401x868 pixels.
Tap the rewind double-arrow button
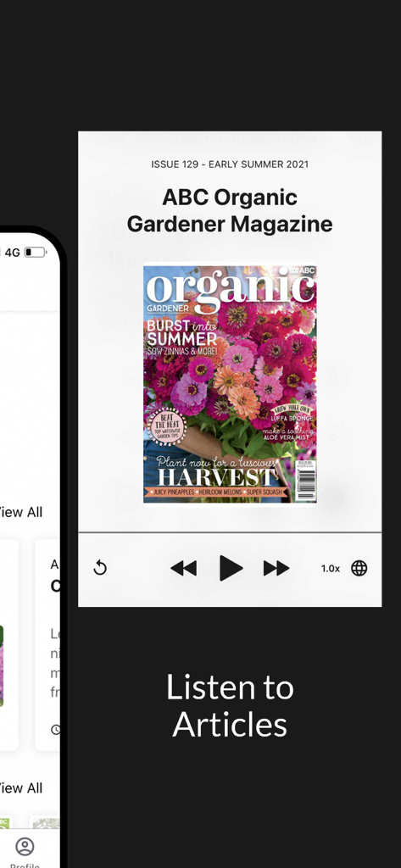coord(183,568)
